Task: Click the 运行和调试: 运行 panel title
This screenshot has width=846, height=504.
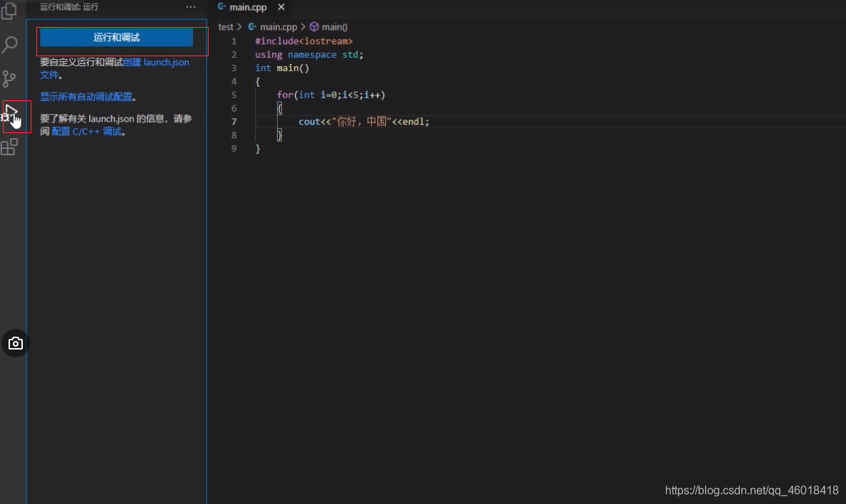Action: coord(69,7)
